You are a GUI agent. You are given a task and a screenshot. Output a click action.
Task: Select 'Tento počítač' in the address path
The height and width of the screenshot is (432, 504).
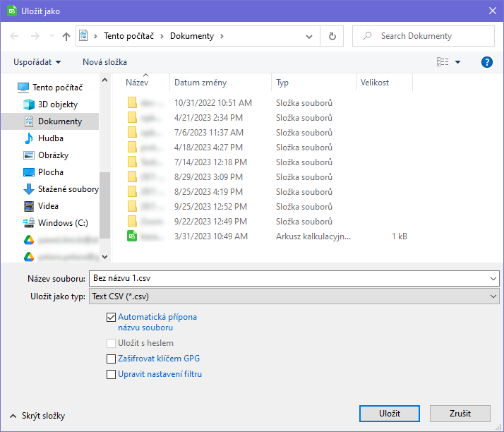(128, 36)
